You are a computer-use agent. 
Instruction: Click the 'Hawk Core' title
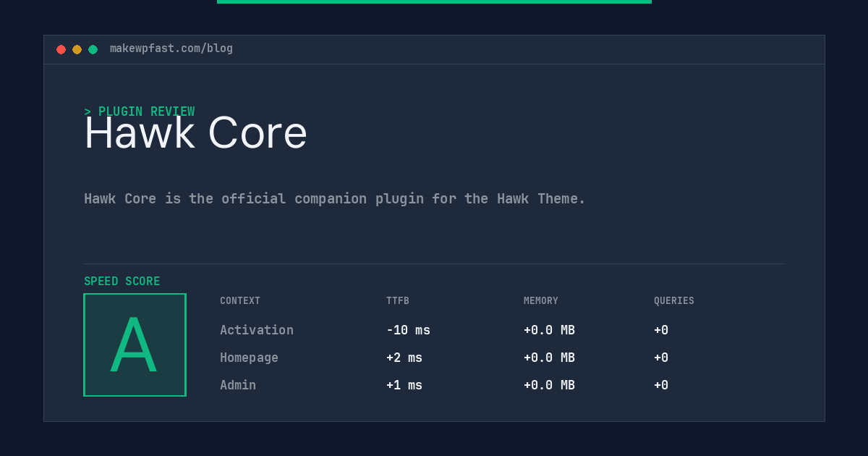click(196, 133)
